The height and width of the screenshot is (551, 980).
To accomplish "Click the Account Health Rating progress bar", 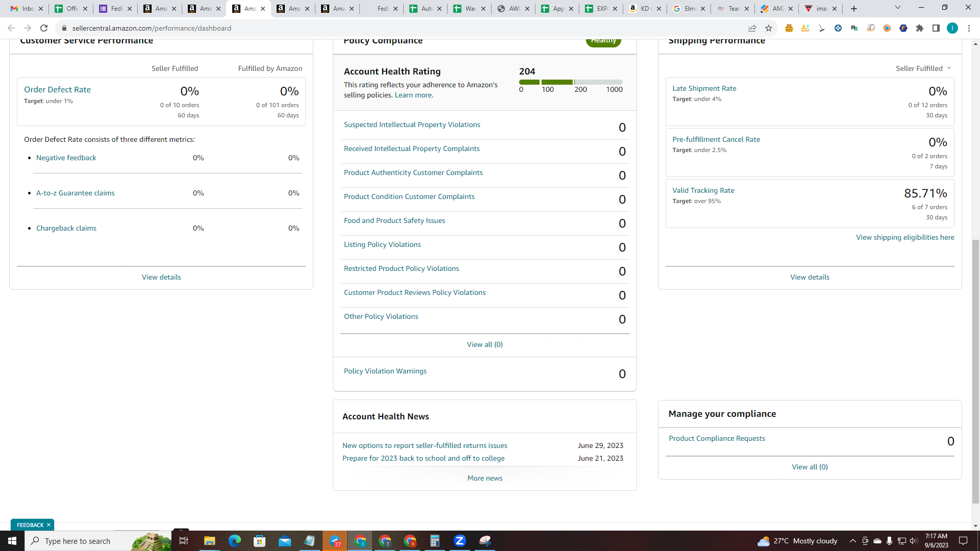I will pyautogui.click(x=571, y=82).
